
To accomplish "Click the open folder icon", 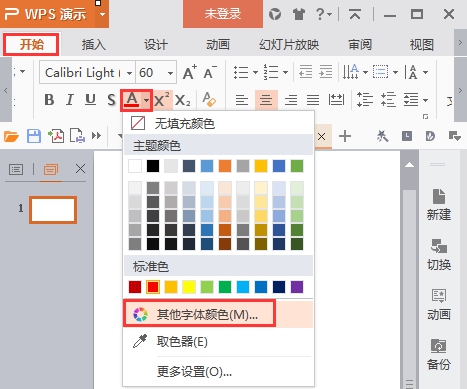I will click(x=11, y=136).
